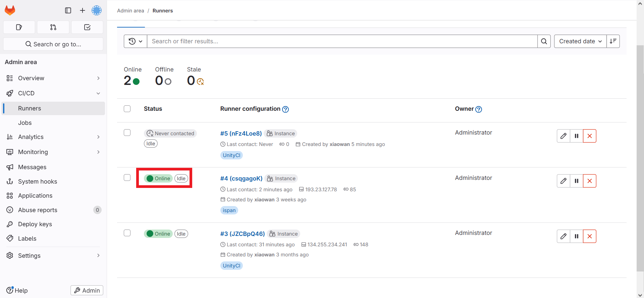644x298 pixels.
Task: Collapse the CI/CD menu
Action: click(53, 93)
